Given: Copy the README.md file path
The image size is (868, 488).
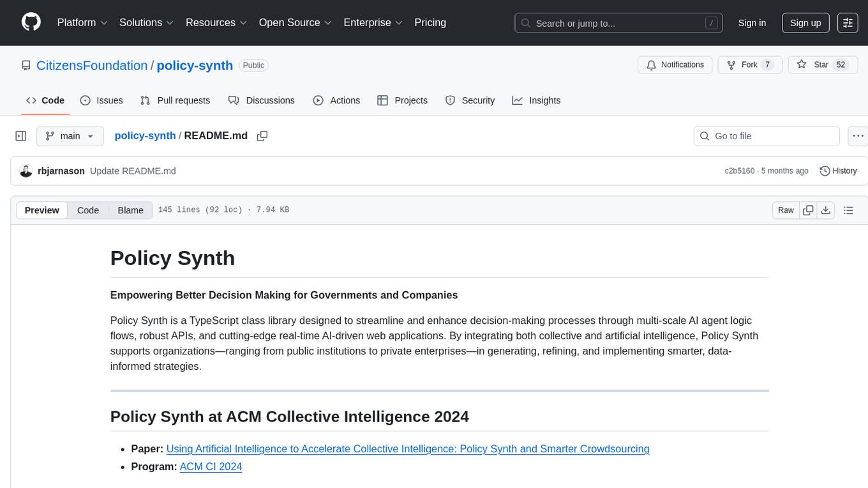Looking at the screenshot, I should tap(262, 135).
